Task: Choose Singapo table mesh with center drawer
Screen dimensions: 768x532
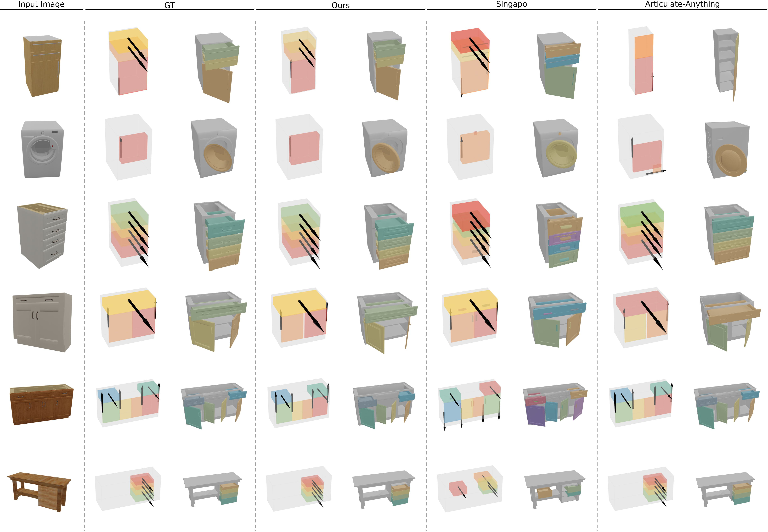Action: click(x=555, y=490)
